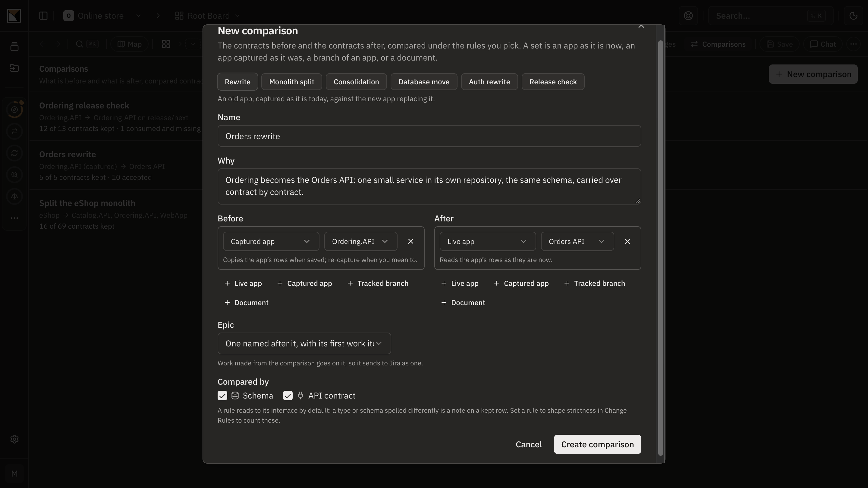The height and width of the screenshot is (488, 868).
Task: Click the compass icon with orange dot
Action: point(14,109)
